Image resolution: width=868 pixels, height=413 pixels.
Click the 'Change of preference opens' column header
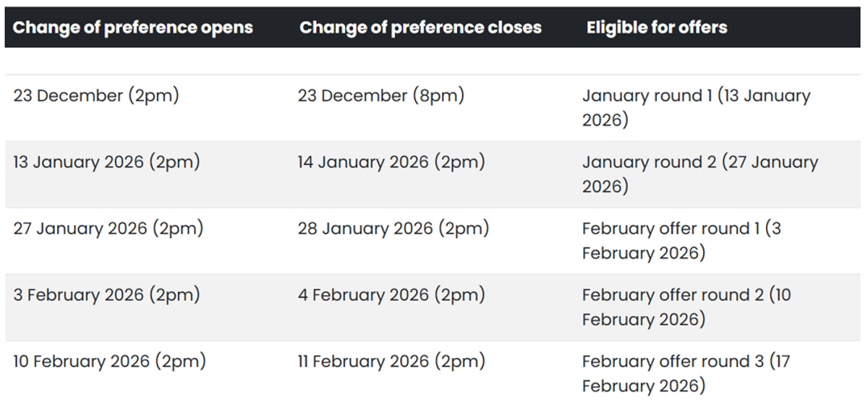(133, 28)
